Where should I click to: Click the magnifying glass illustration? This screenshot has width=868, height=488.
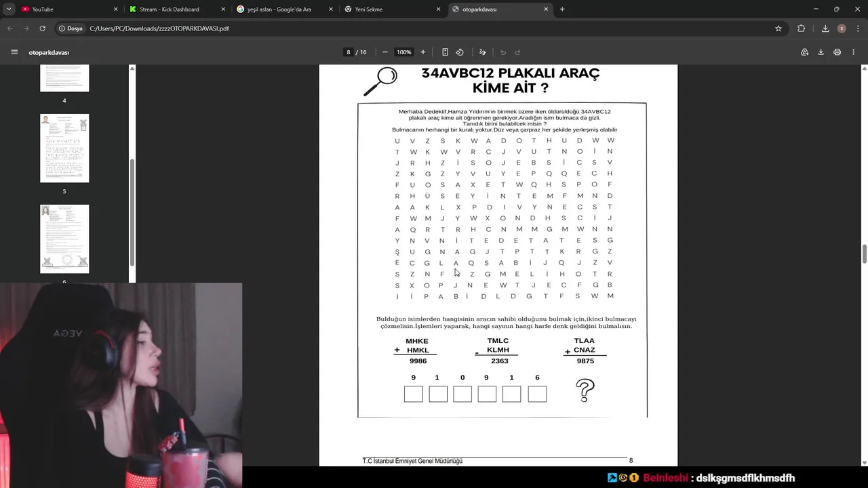point(380,82)
